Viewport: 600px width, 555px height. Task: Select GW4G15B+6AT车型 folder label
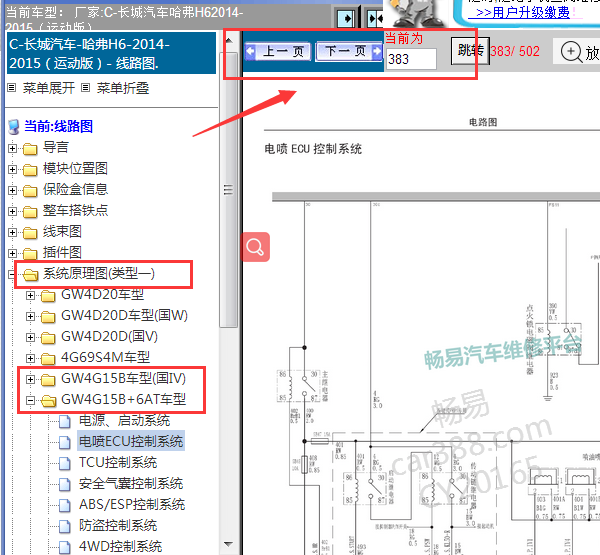tap(124, 400)
